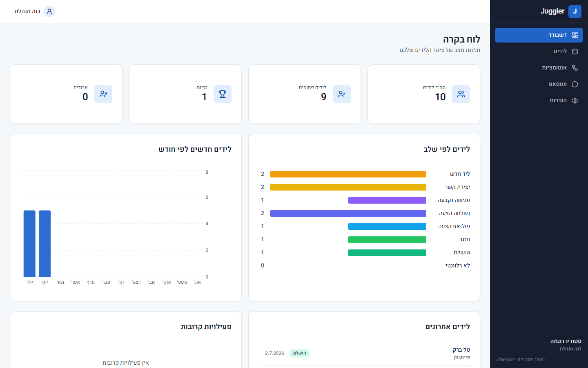Open the אבודים stat card
This screenshot has width=588, height=368.
[66, 94]
